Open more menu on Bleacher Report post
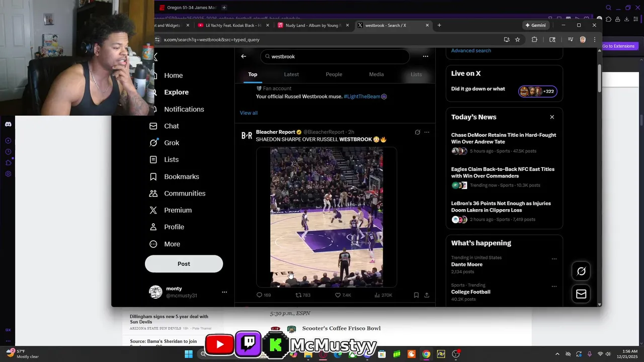644x362 pixels. [427, 132]
